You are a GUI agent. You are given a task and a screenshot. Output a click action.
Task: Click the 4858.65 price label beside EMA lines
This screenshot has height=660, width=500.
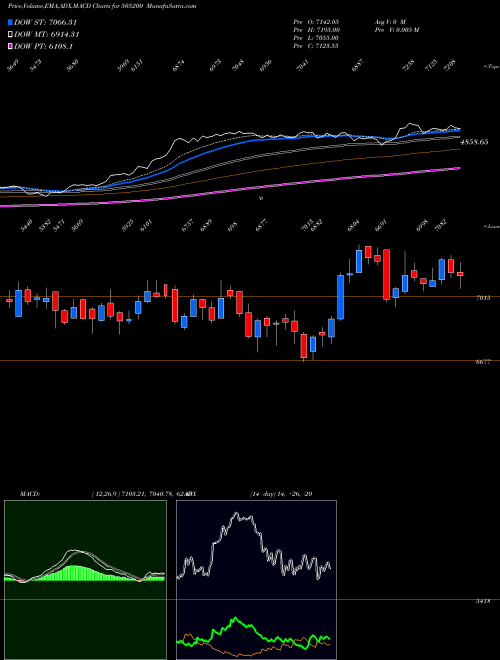pyautogui.click(x=474, y=142)
